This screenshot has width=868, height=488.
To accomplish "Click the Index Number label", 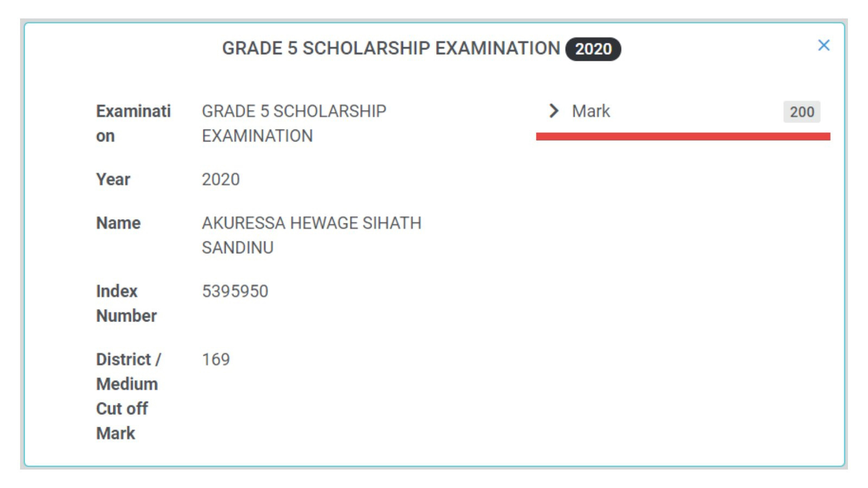I will [x=126, y=303].
